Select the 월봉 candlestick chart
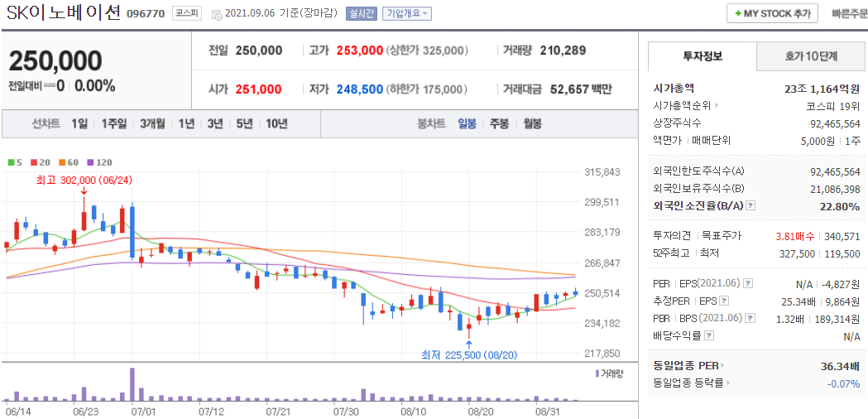 tap(532, 123)
